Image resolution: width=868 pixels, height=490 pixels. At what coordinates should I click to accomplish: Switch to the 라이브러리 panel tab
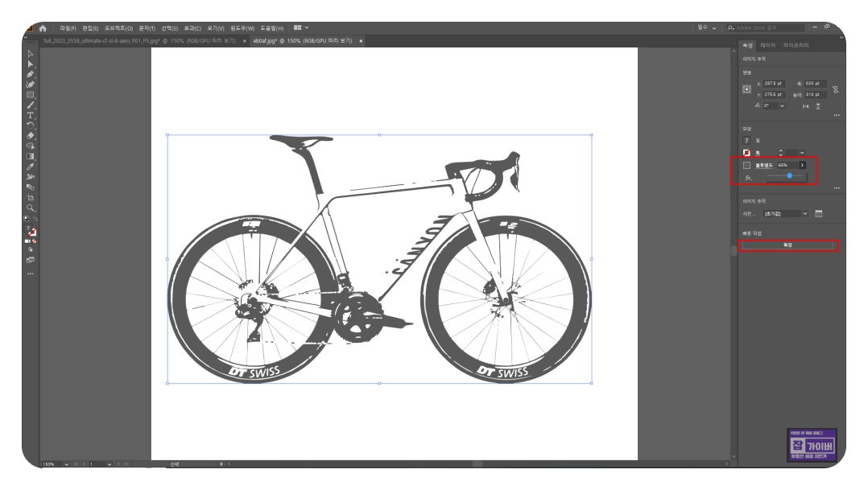tap(796, 45)
